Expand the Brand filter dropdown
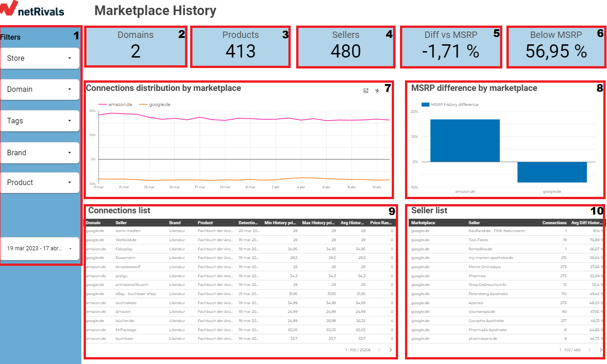 40,153
